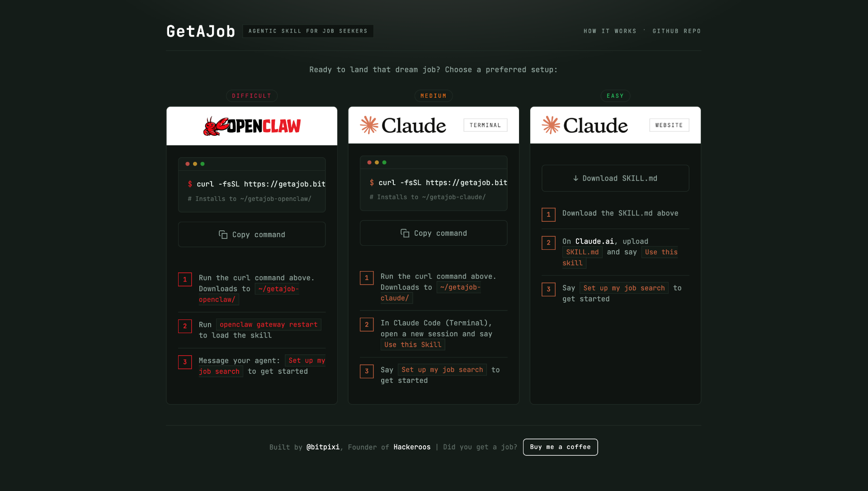
Task: Click 'Download the SKILL.md above' step text
Action: pyautogui.click(x=620, y=213)
